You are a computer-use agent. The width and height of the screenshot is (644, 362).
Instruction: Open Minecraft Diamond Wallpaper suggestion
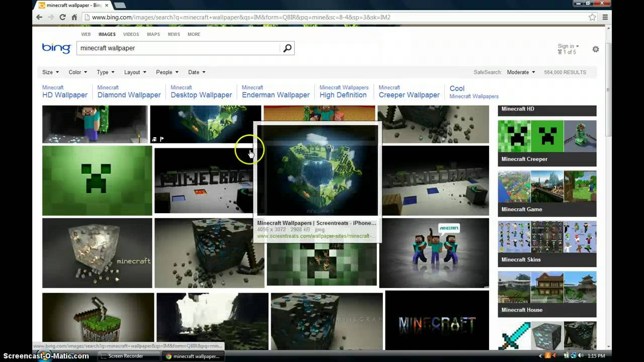129,92
